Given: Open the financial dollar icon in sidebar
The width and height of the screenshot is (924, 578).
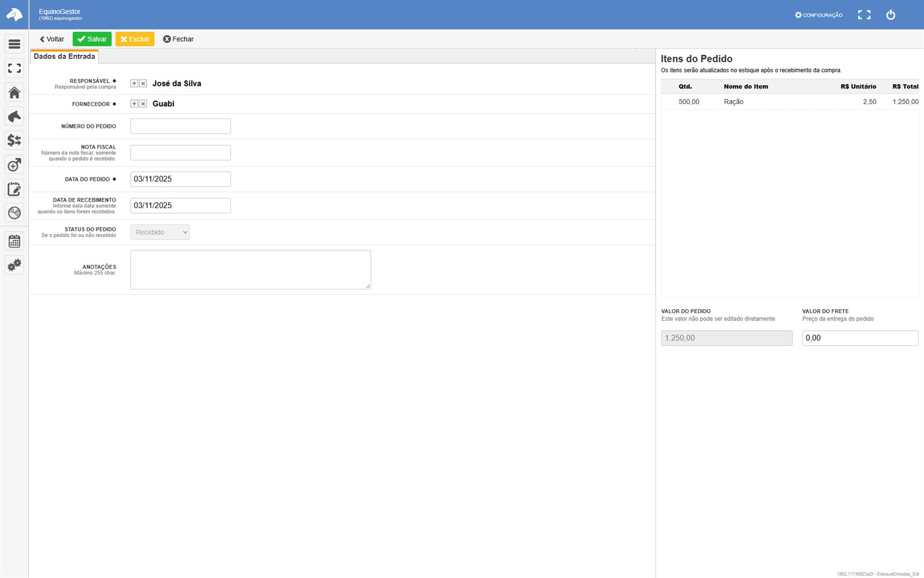Looking at the screenshot, I should point(14,140).
